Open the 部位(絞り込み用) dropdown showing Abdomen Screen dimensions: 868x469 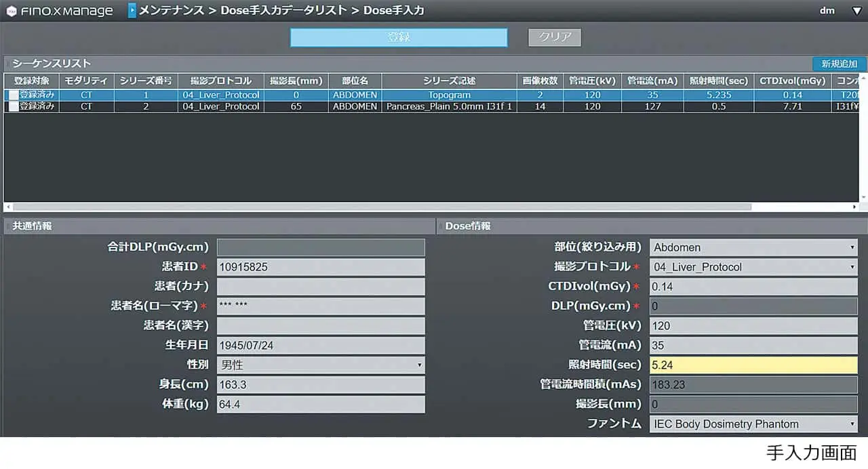coord(852,248)
